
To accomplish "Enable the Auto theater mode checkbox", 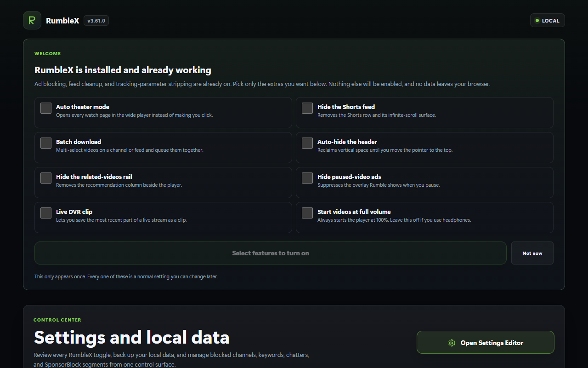I will [x=46, y=108].
